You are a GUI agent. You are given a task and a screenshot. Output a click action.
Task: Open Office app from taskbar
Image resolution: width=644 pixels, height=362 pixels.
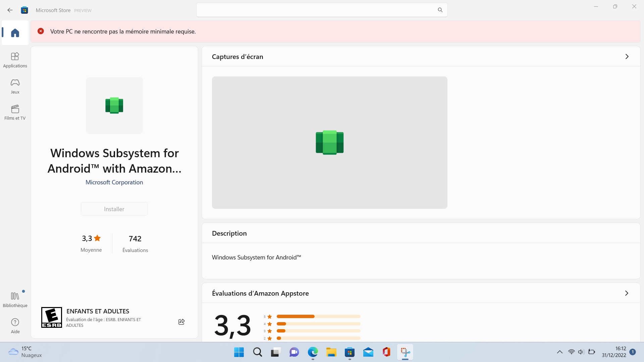click(387, 352)
